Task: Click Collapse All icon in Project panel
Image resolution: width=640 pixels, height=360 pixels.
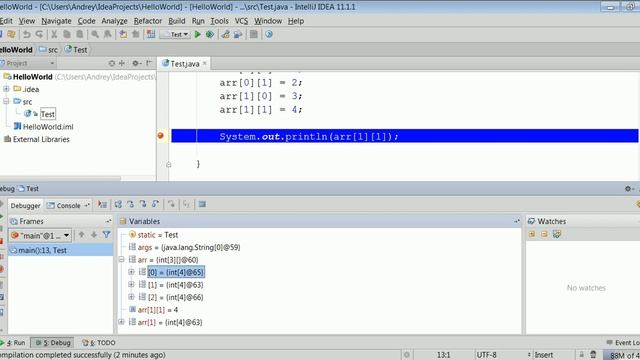Action: point(122,63)
